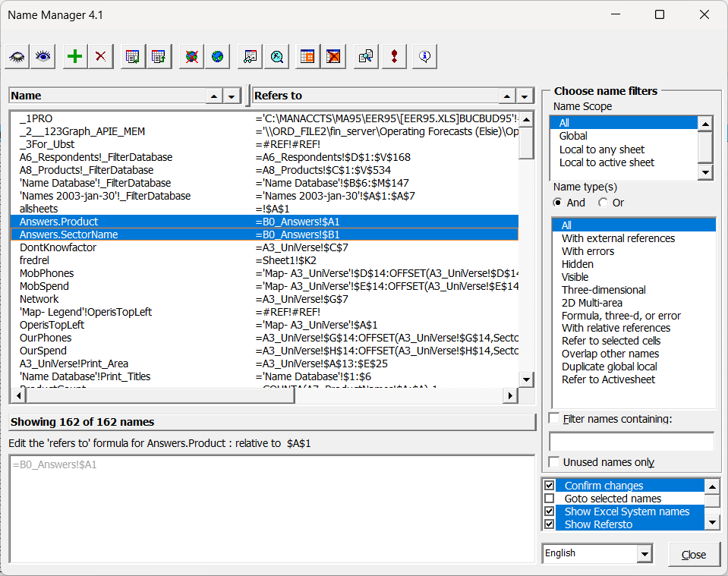Click the table icon with green up arrow
This screenshot has height=576, width=728.
[159, 57]
